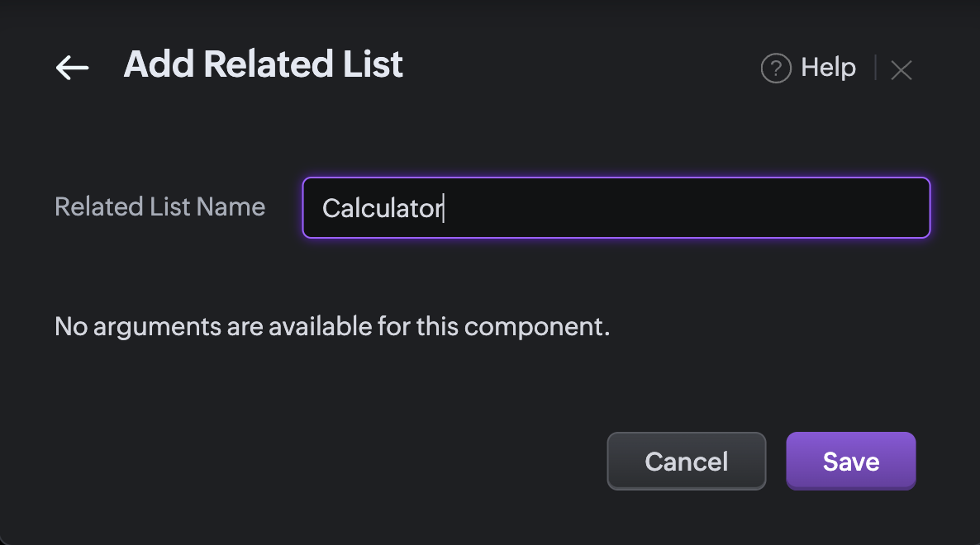This screenshot has width=980, height=545.
Task: Cancel adding the related list
Action: pyautogui.click(x=686, y=461)
